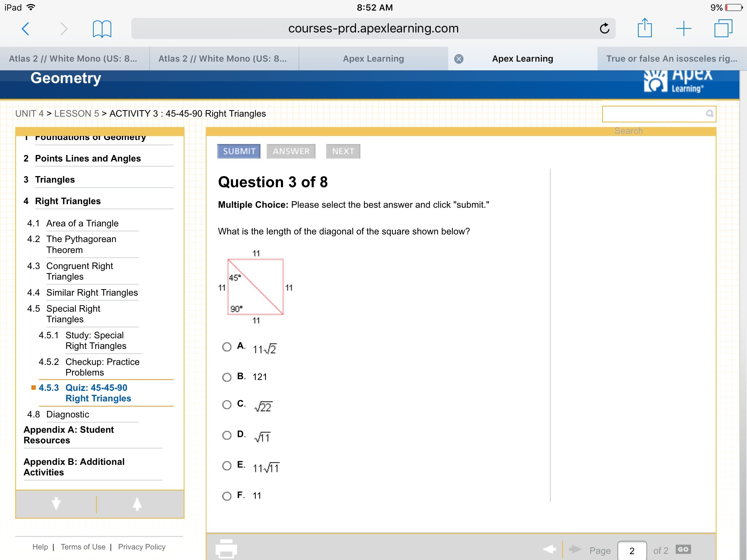The height and width of the screenshot is (560, 747).
Task: Pick answer F 11 radio button
Action: (x=227, y=496)
